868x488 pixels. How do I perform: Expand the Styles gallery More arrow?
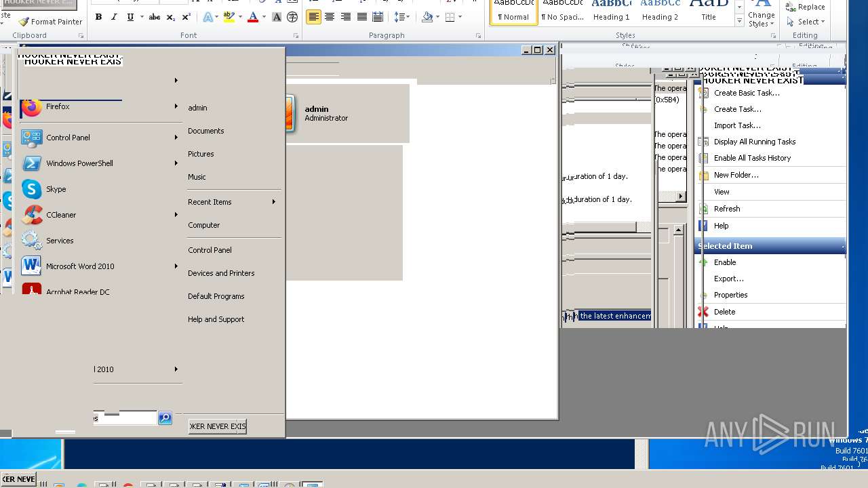click(739, 22)
